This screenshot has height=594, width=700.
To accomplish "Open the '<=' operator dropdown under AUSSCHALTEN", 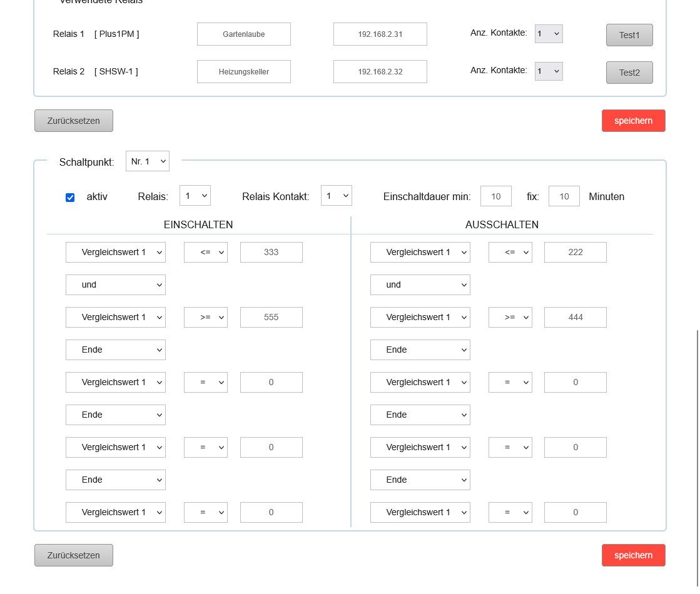I will (x=510, y=252).
